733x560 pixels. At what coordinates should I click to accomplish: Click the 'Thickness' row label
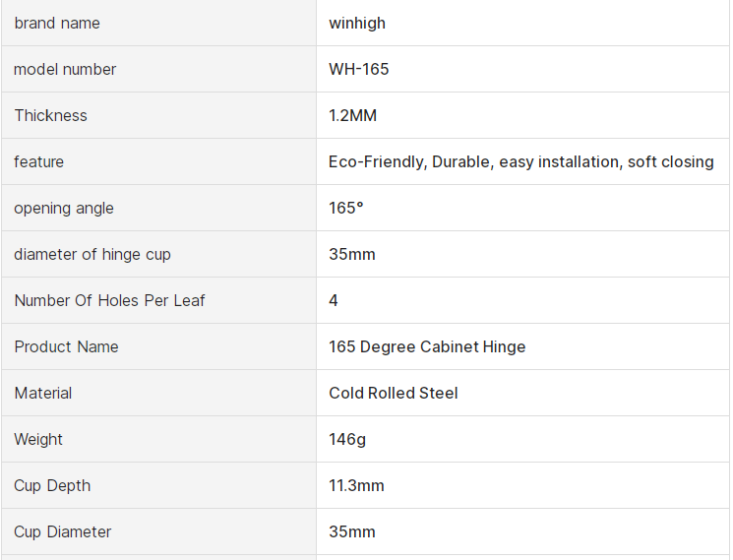tap(50, 115)
